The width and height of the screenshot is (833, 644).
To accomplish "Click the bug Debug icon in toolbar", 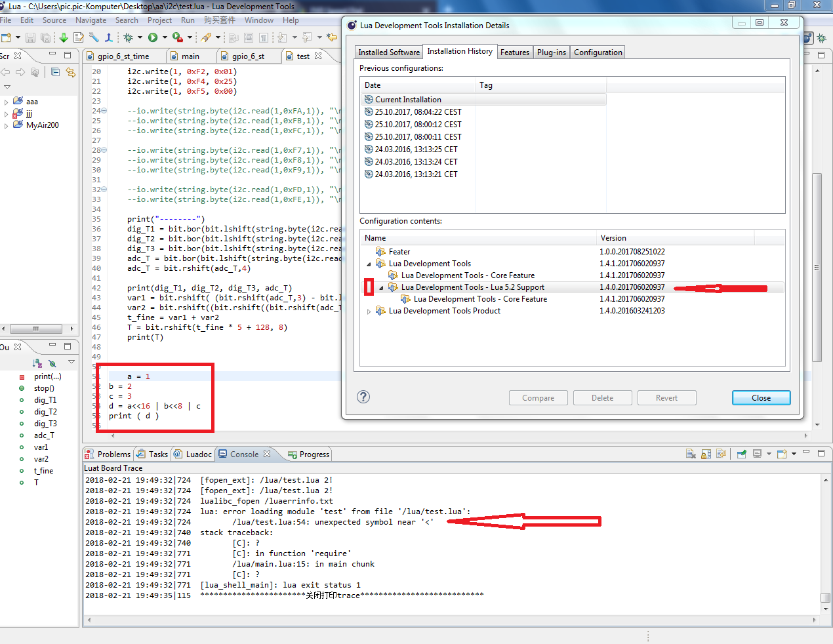I will tap(129, 37).
